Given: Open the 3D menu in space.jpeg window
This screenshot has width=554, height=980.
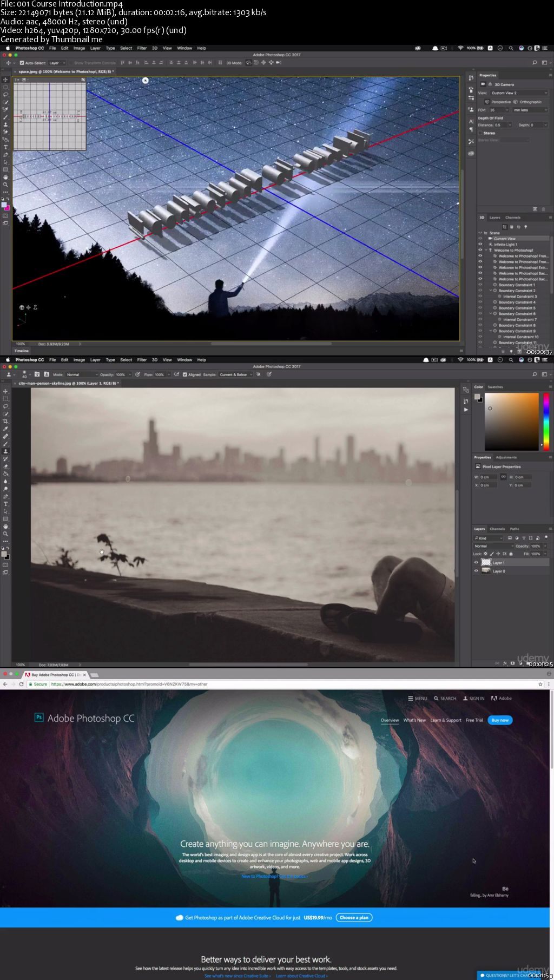Looking at the screenshot, I should click(x=155, y=48).
